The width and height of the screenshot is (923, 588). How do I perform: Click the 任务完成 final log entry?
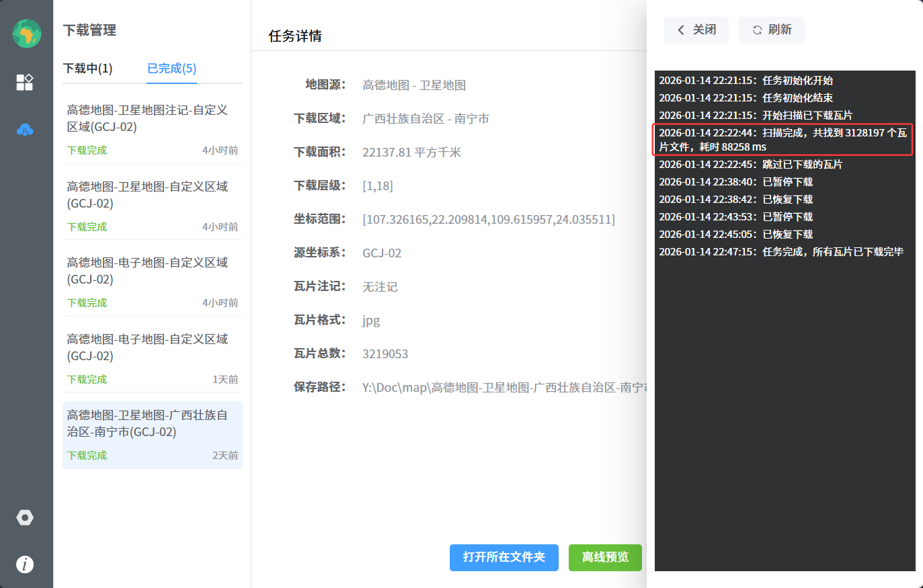coord(782,251)
